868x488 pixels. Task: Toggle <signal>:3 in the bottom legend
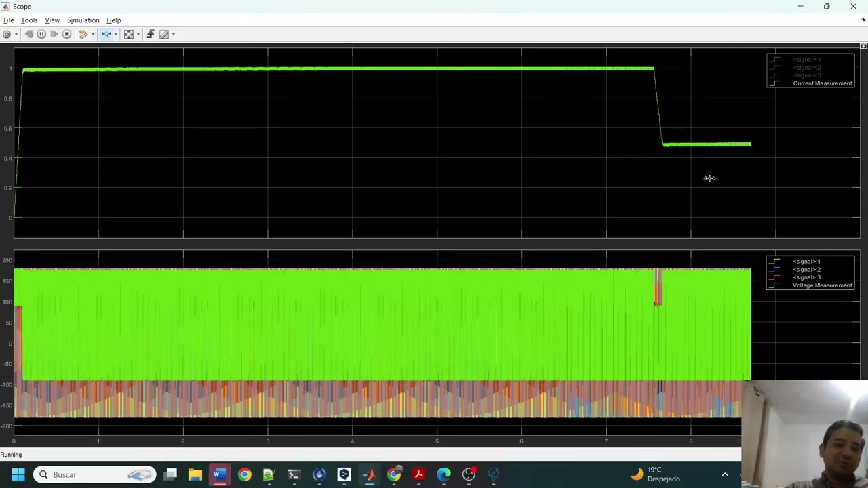(x=806, y=277)
